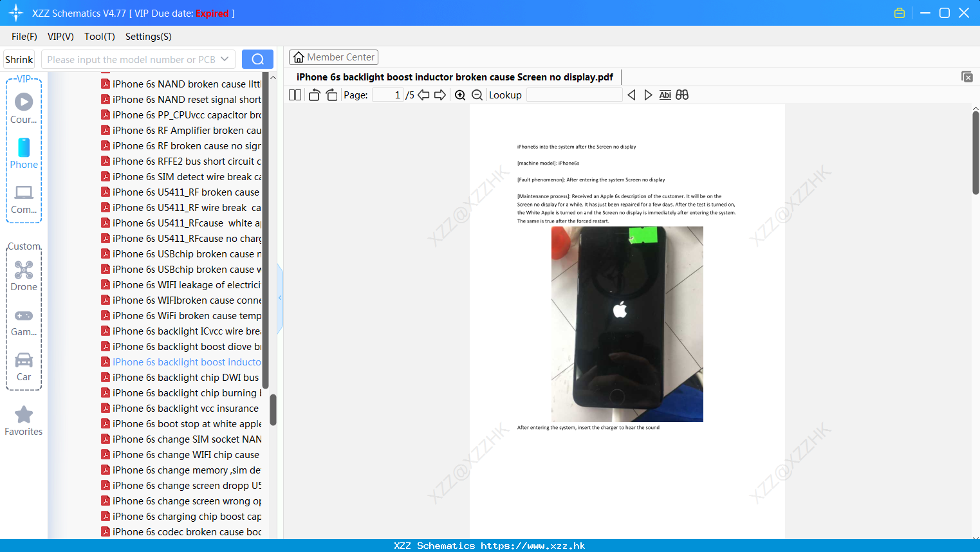The height and width of the screenshot is (552, 980).
Task: Open iPhone 6s NAND reset signal short file
Action: tap(181, 100)
